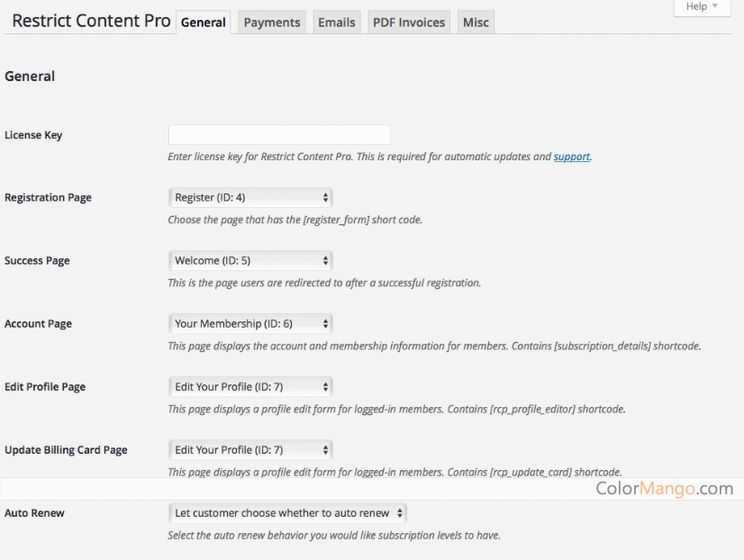Click the chevron on the Help button

pyautogui.click(x=716, y=6)
